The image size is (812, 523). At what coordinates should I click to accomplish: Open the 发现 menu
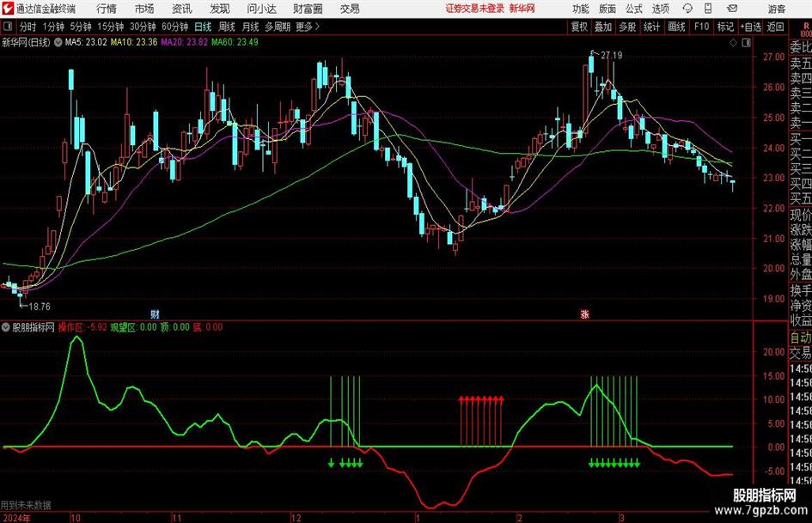(x=220, y=9)
